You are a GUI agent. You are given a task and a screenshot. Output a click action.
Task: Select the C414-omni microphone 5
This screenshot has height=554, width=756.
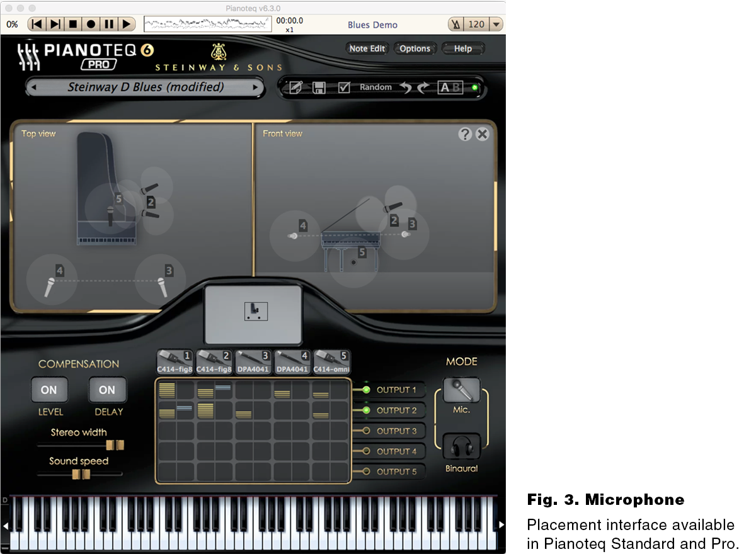(x=331, y=361)
